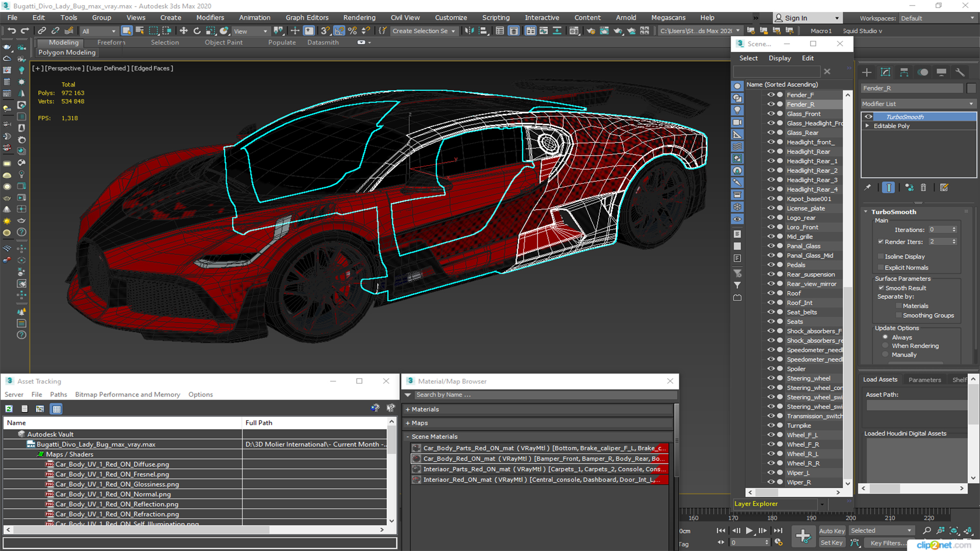Select the When Rendering update option

[885, 346]
